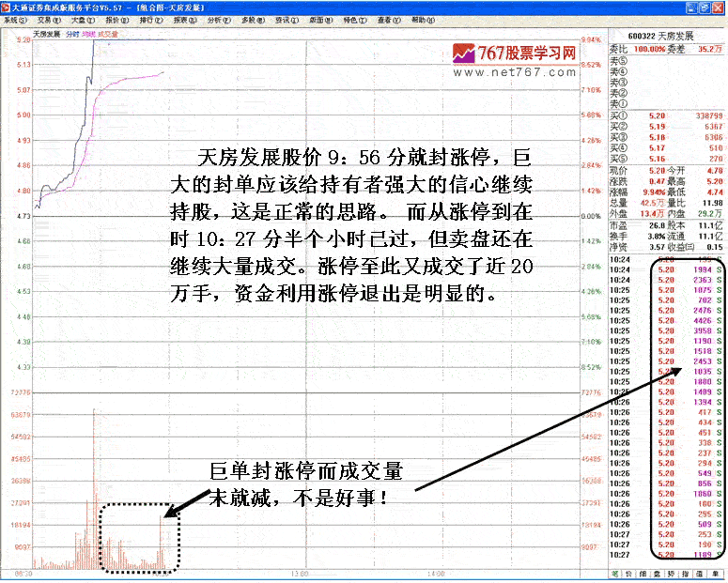Minimize the trading platform window
This screenshot has width=728, height=583.
click(x=693, y=7)
